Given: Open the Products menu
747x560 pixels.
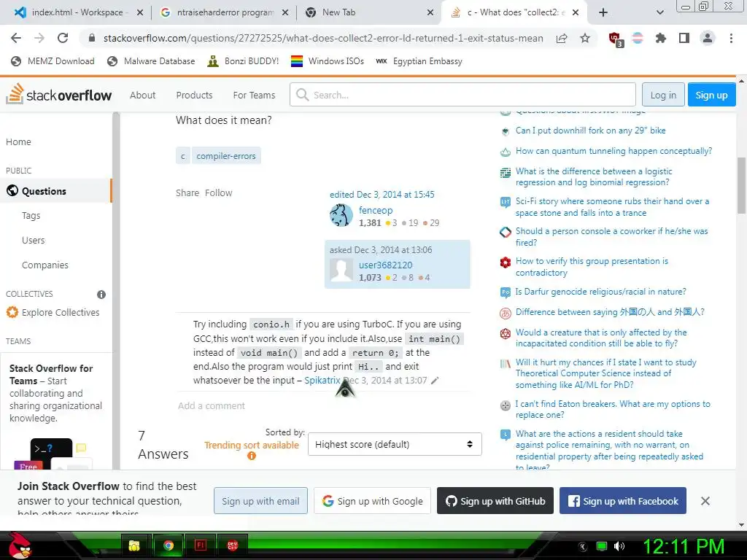Looking at the screenshot, I should (194, 96).
